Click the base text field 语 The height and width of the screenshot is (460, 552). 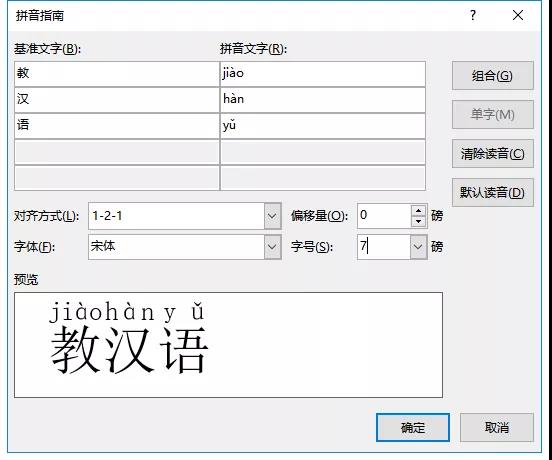(x=117, y=126)
